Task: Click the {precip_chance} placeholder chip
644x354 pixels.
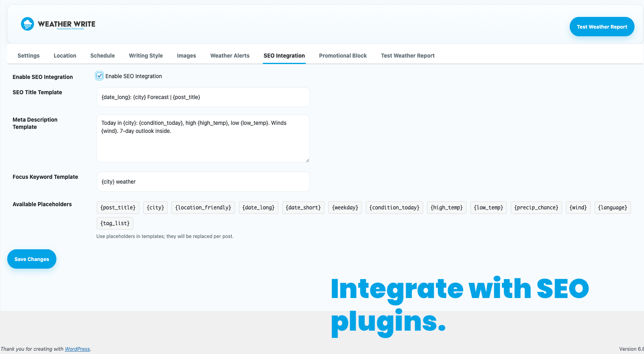Action: (x=536, y=207)
